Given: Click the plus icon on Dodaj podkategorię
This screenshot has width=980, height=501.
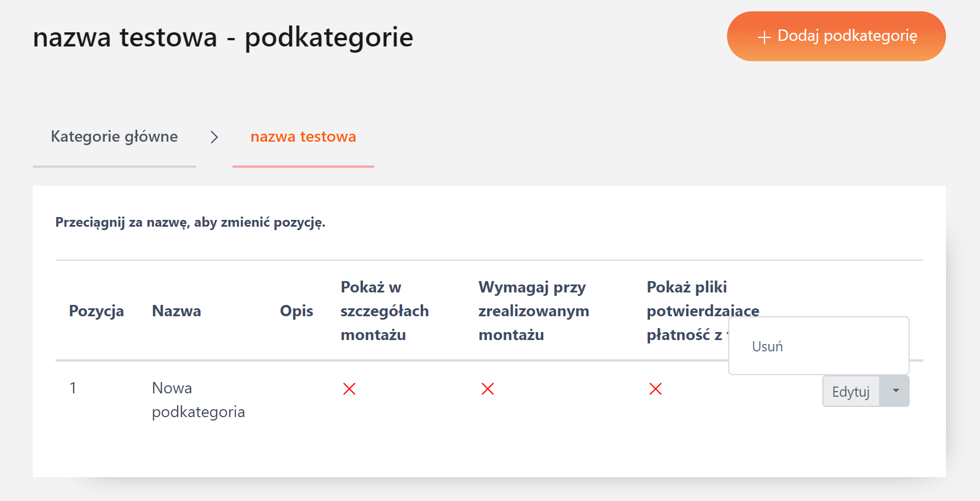Looking at the screenshot, I should point(764,37).
